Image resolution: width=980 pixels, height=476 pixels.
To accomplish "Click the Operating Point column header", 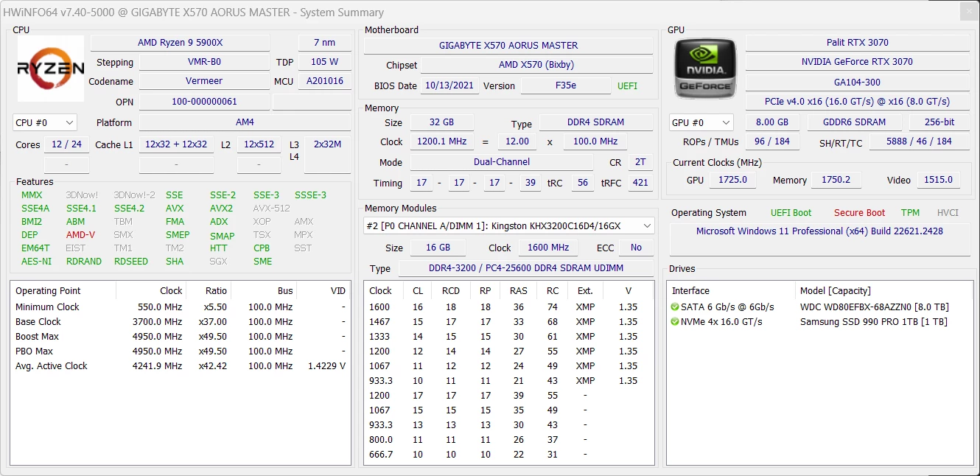I will click(x=63, y=291).
